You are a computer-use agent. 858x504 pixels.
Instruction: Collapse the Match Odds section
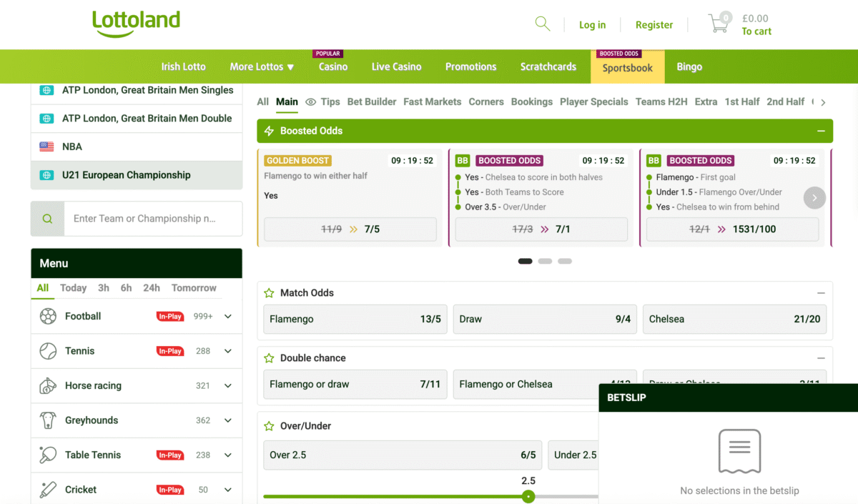click(821, 293)
